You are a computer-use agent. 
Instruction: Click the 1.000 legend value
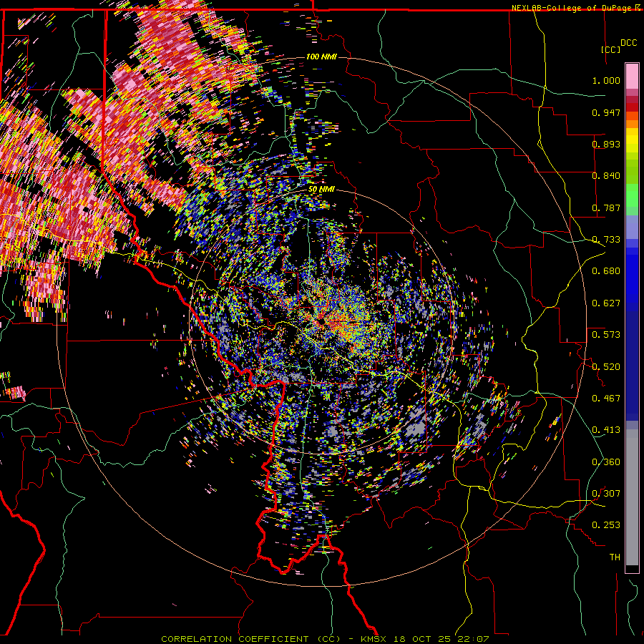pyautogui.click(x=606, y=80)
